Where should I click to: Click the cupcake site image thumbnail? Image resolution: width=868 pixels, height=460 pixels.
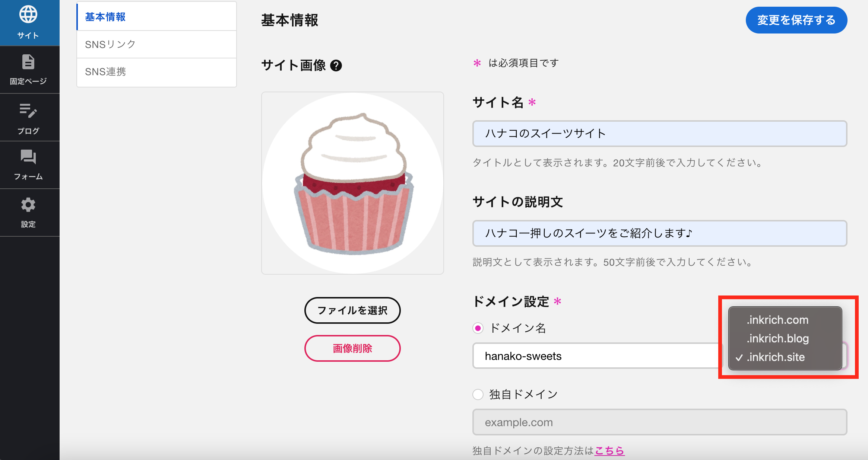(x=352, y=183)
